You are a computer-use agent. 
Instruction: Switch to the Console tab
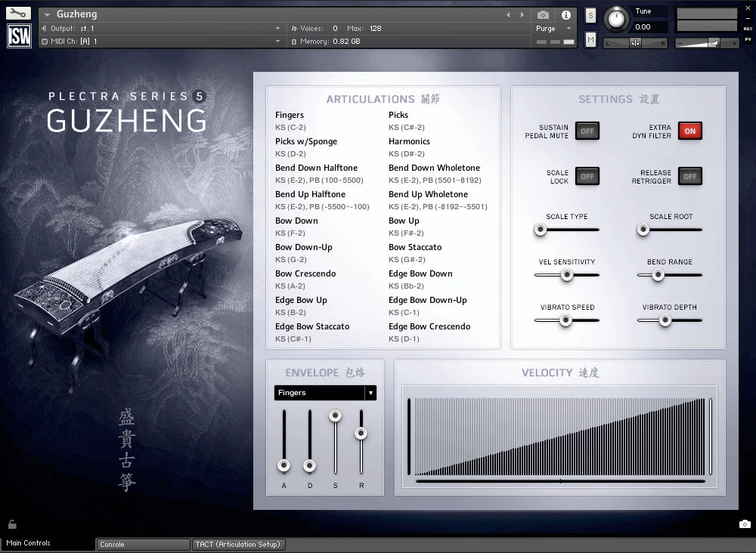pos(143,544)
